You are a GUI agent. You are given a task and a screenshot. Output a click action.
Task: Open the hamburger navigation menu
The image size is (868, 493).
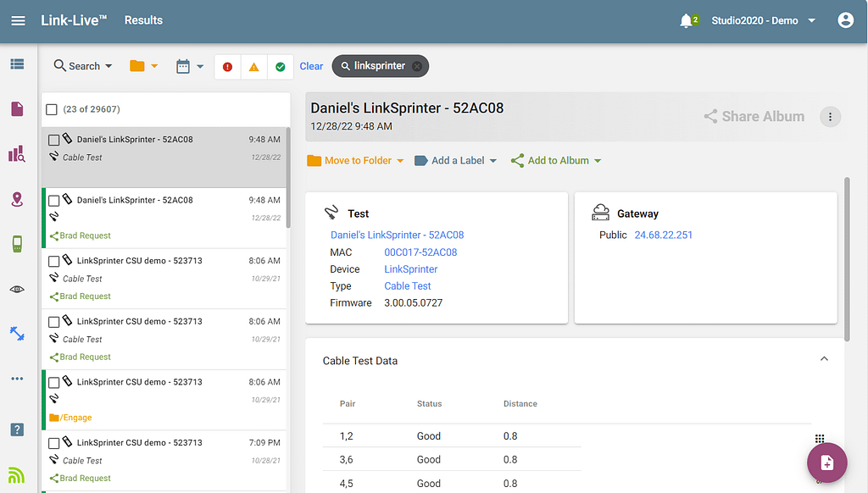18,20
